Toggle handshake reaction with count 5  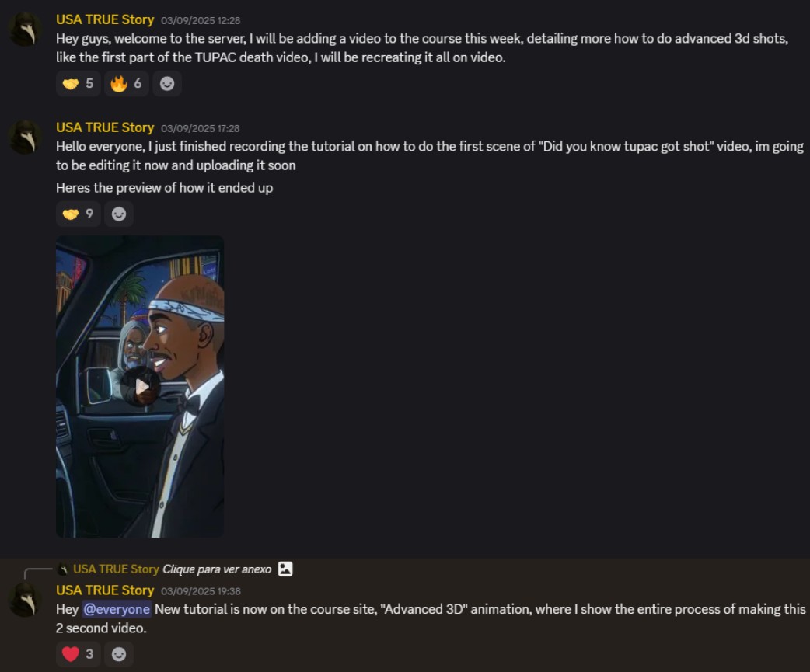(78, 84)
